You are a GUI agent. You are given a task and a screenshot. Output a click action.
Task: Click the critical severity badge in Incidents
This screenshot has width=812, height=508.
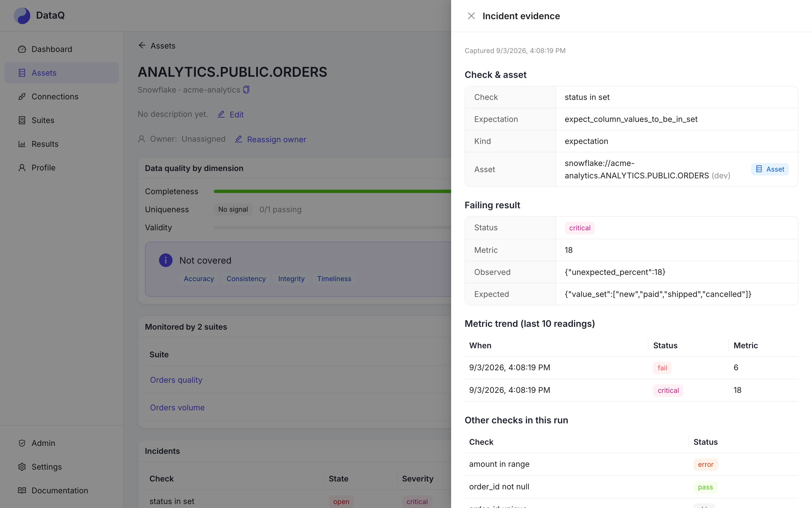417,502
